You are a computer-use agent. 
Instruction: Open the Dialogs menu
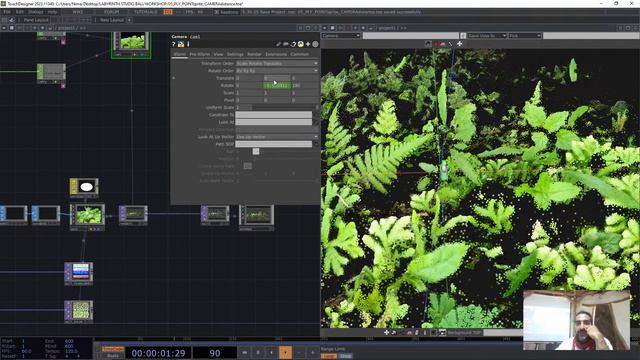point(36,12)
